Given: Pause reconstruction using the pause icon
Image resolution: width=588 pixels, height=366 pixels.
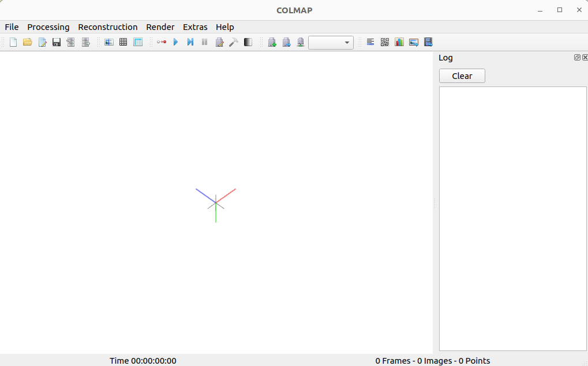Looking at the screenshot, I should [204, 42].
